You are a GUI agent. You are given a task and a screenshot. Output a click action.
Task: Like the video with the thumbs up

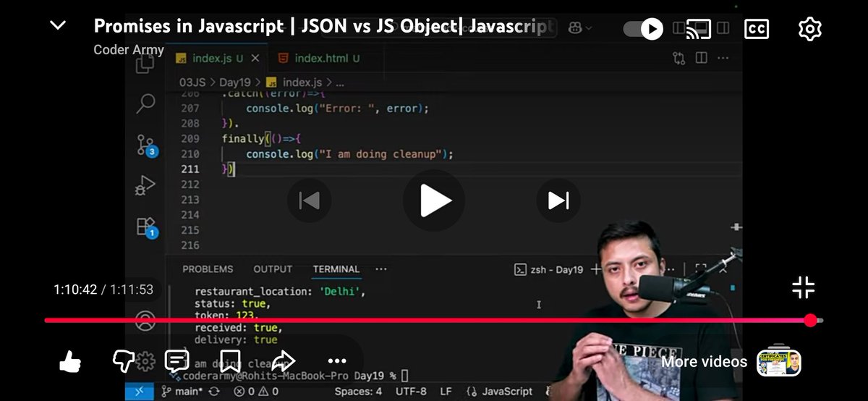coord(69,361)
